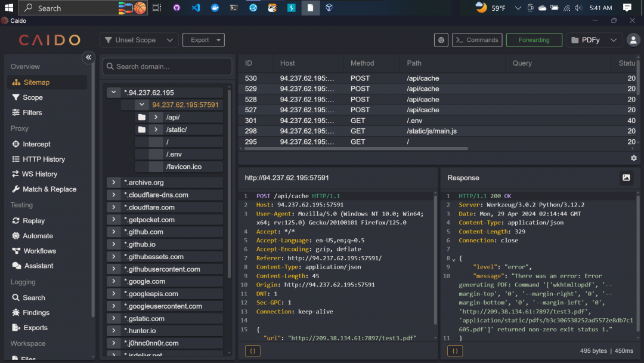Image resolution: width=644 pixels, height=363 pixels.
Task: Open the Commands palette
Action: tap(477, 40)
